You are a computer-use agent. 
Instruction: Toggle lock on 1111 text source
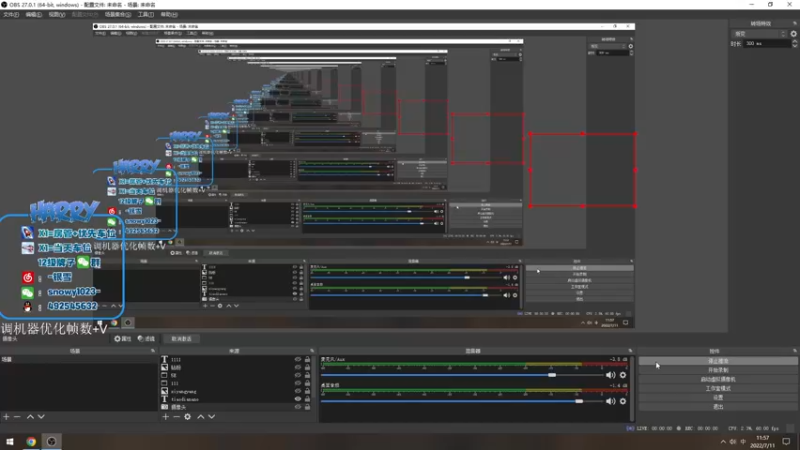[x=307, y=359]
